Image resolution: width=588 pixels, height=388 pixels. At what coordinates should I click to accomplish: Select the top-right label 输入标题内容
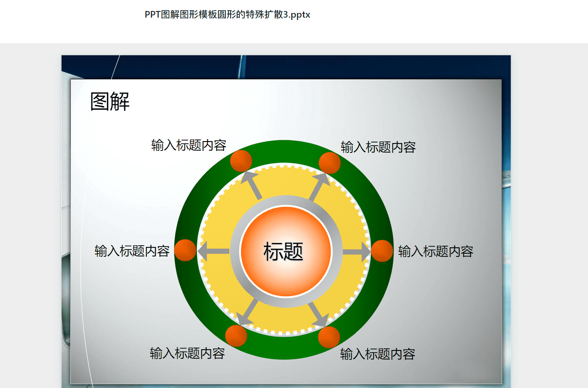pyautogui.click(x=378, y=147)
